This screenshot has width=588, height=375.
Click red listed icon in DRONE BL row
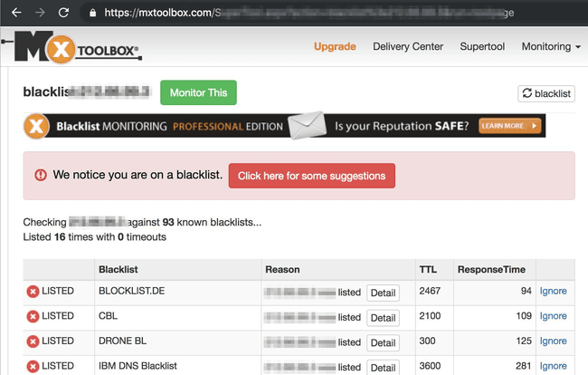point(33,341)
